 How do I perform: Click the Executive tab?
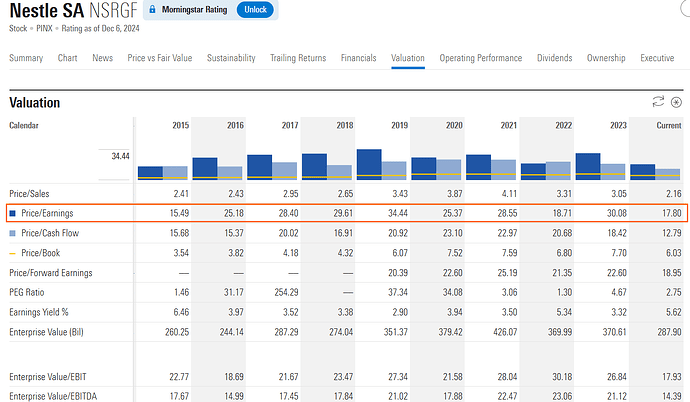(x=657, y=58)
